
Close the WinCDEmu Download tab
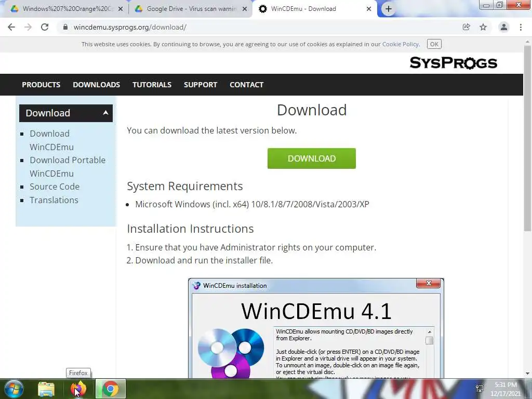(x=369, y=9)
